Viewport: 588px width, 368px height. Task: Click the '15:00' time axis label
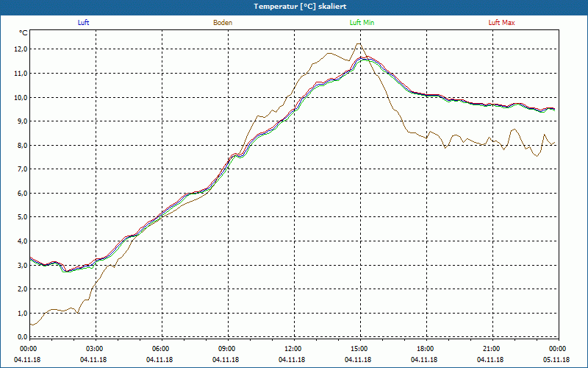359,349
